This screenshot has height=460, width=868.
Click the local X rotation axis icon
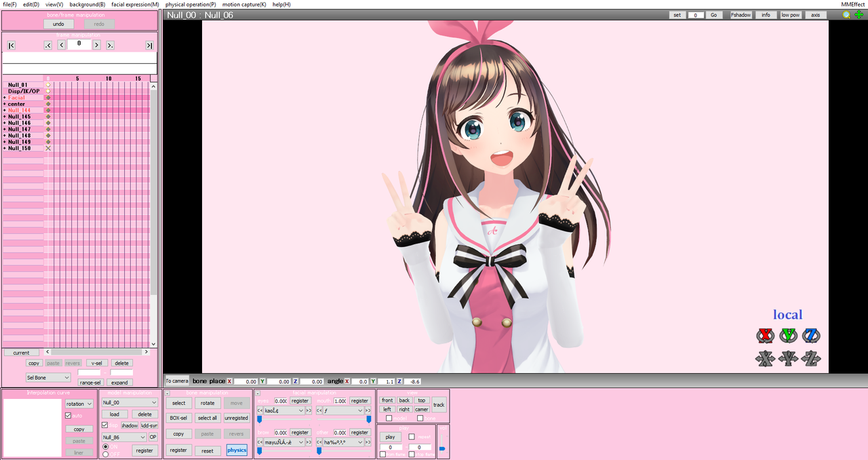765,335
